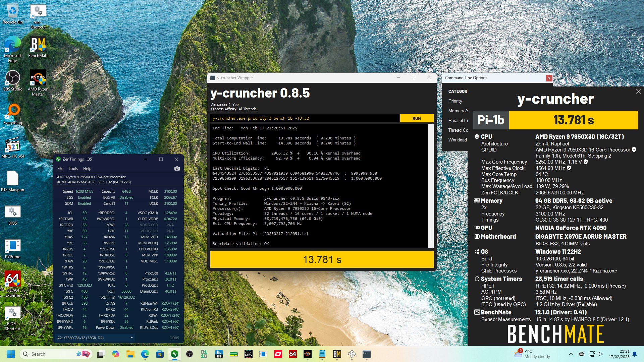
Task: Click the 13.781 s result bar in the wrapper
Action: 322,259
